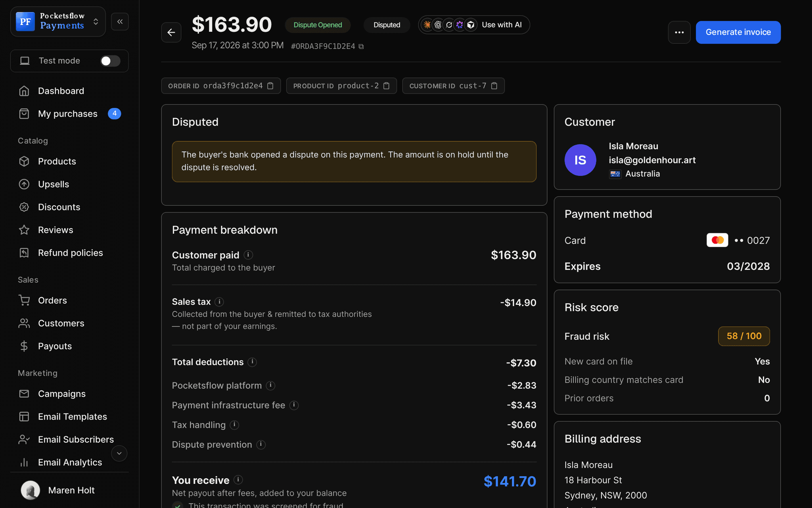812x508 pixels.
Task: Toggle the Test mode switch
Action: click(x=110, y=61)
